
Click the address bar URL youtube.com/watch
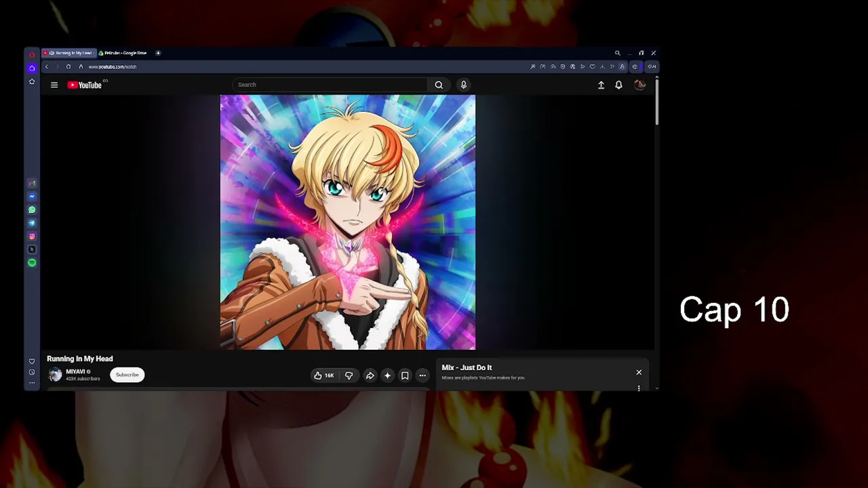(113, 66)
